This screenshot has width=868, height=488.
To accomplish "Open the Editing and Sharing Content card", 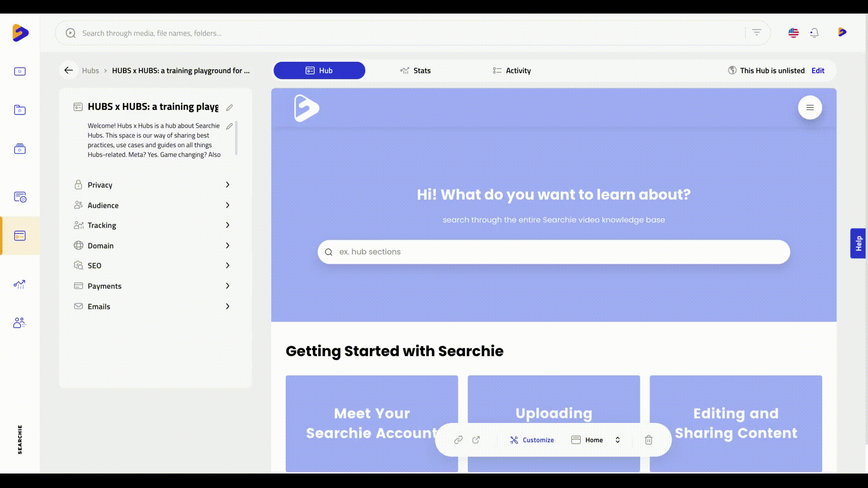I will [736, 423].
